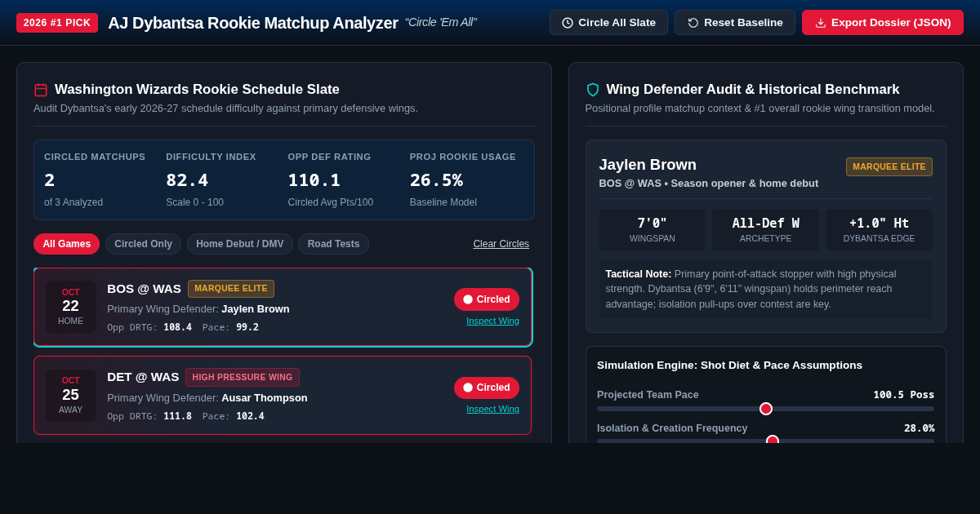Viewport: 980px width, 514px height.
Task: Select the Circled Only filter tab
Action: 143,244
